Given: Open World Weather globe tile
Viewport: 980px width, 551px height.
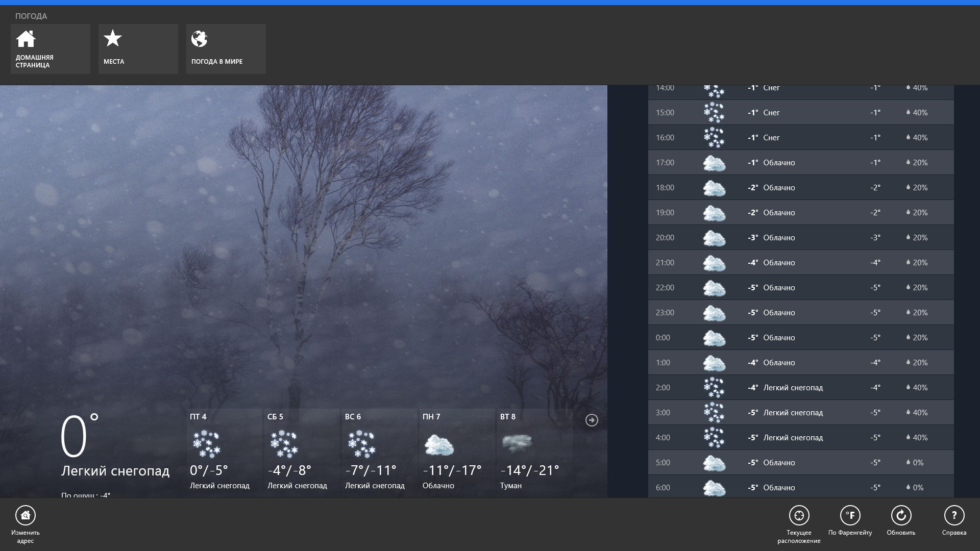Looking at the screenshot, I should point(226,48).
